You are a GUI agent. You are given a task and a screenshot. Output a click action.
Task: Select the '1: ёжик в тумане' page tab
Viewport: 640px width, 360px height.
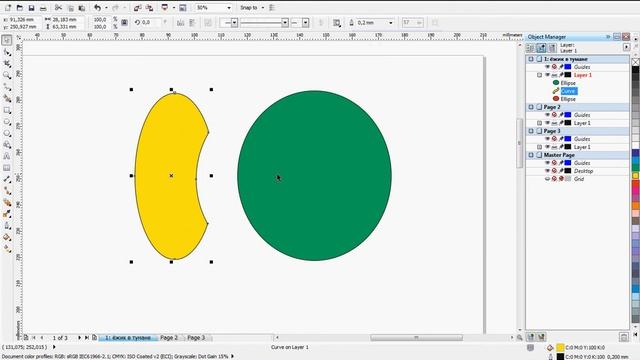128,338
